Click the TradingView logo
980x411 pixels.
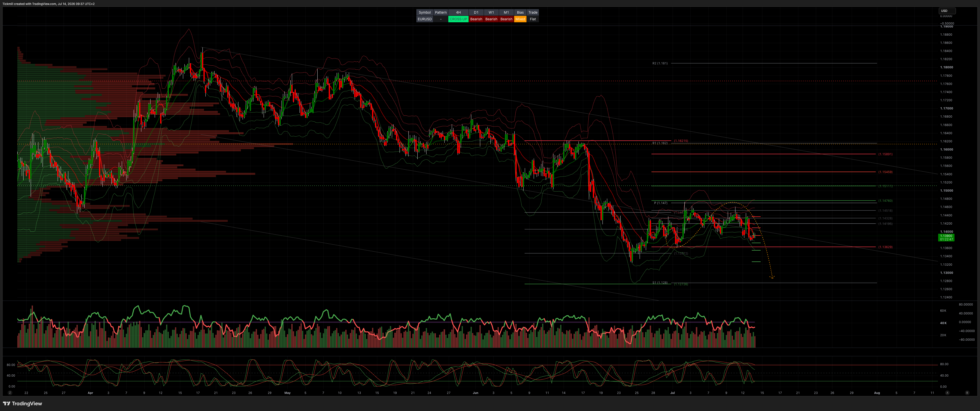pos(23,403)
